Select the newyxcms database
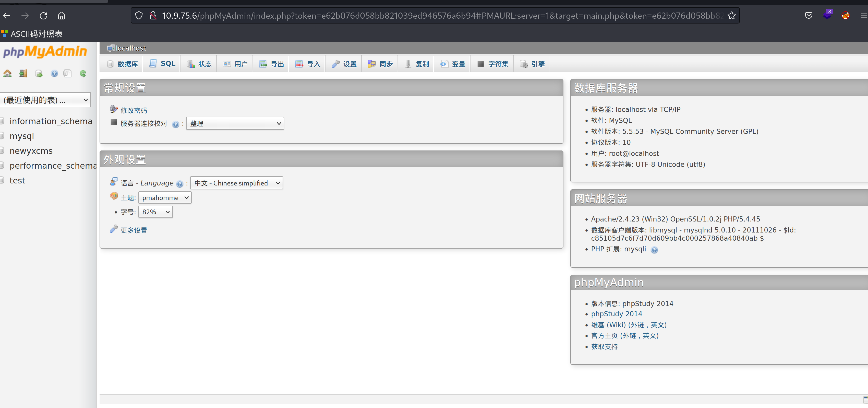The image size is (868, 408). tap(31, 151)
